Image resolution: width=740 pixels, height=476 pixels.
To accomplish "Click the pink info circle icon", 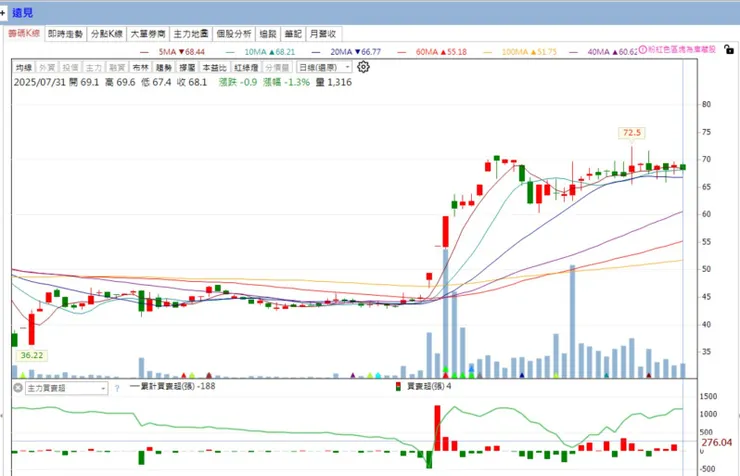I will click(x=642, y=50).
